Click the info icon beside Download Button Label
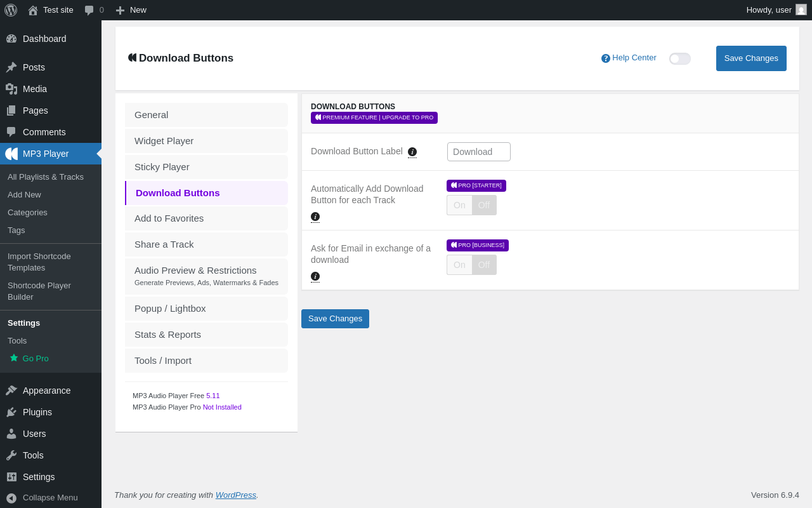 point(412,152)
